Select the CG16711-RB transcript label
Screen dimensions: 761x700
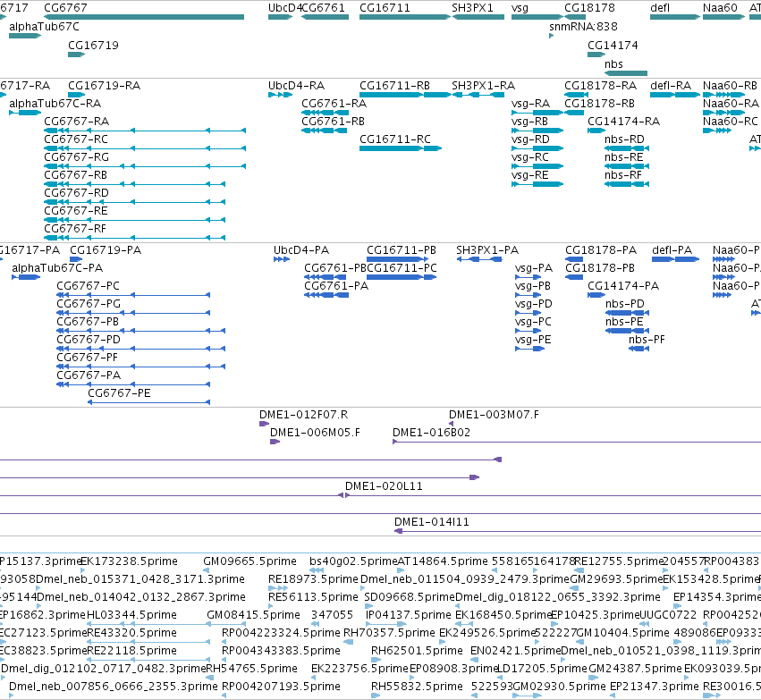(x=394, y=86)
